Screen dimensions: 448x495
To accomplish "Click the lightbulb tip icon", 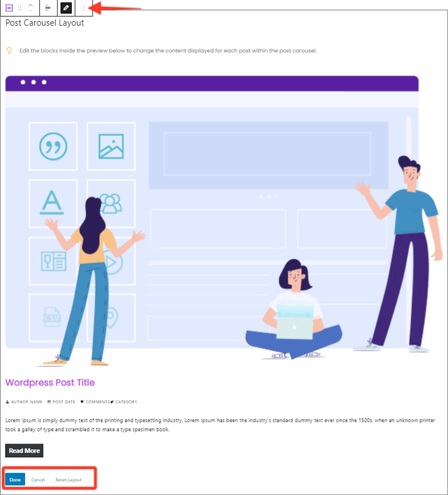I will pyautogui.click(x=10, y=50).
